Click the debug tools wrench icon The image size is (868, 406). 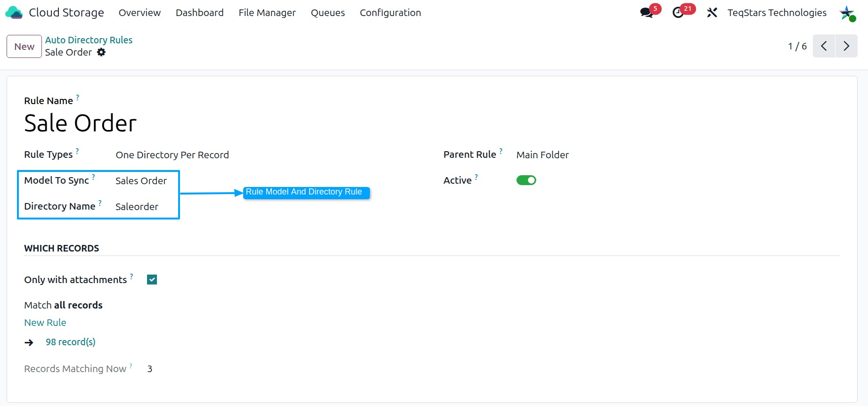tap(712, 13)
